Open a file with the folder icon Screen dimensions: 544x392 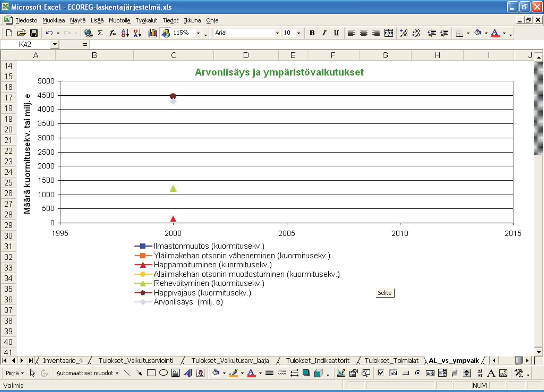(21, 33)
